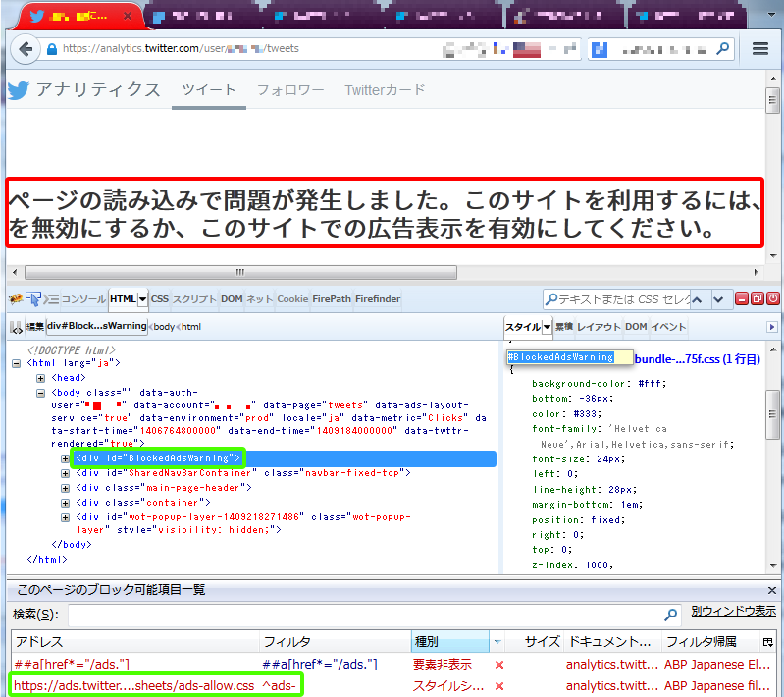Open the HTML tab dropdown arrow
Screen dimensions: 784x697
[x=142, y=299]
